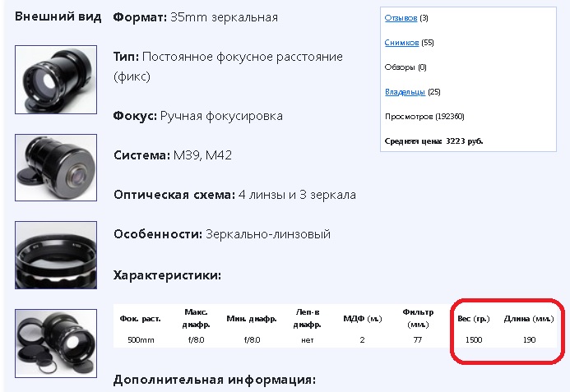The width and height of the screenshot is (570, 392).
Task: Open the fourth thumbnail showing the lens with caps
Action: click(x=56, y=344)
